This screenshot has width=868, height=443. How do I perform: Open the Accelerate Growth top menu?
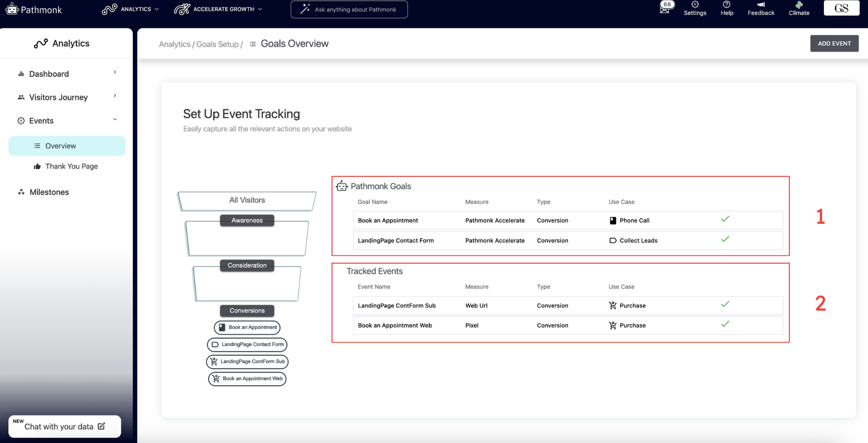pyautogui.click(x=218, y=9)
